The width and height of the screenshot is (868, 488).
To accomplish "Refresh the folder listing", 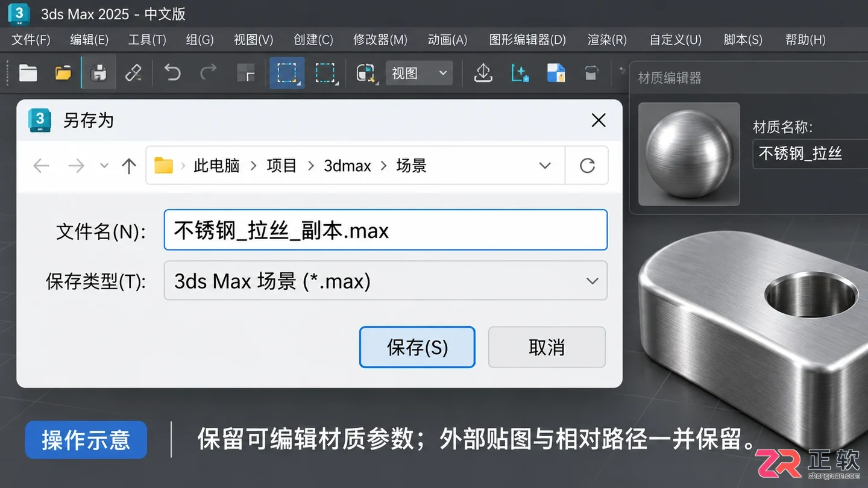I will coord(587,166).
